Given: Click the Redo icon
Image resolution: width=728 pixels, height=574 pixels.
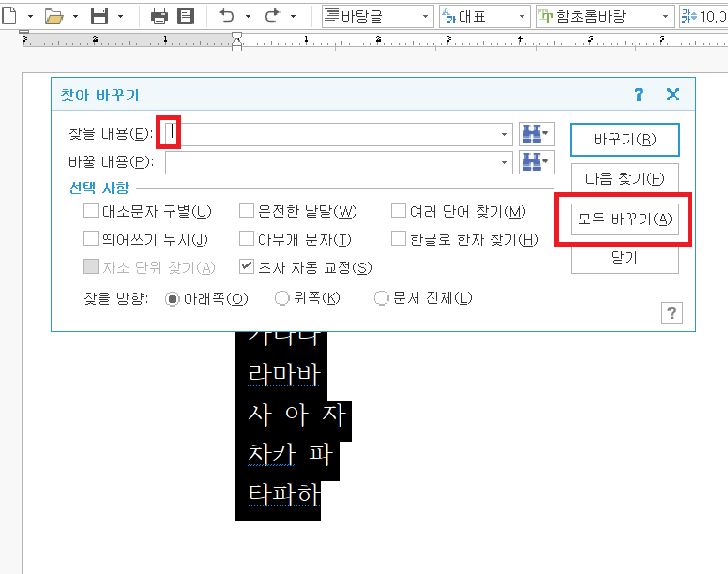Looking at the screenshot, I should tap(272, 16).
